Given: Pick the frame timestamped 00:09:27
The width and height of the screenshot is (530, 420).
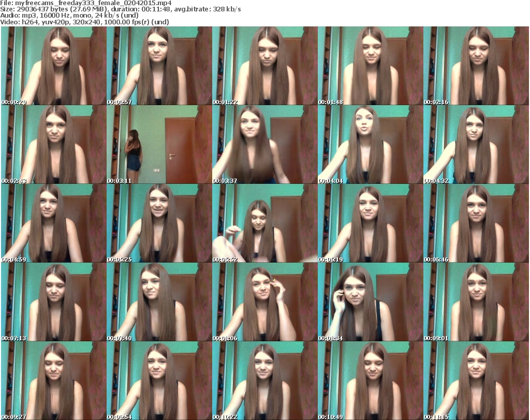Looking at the screenshot, I should [x=53, y=381].
